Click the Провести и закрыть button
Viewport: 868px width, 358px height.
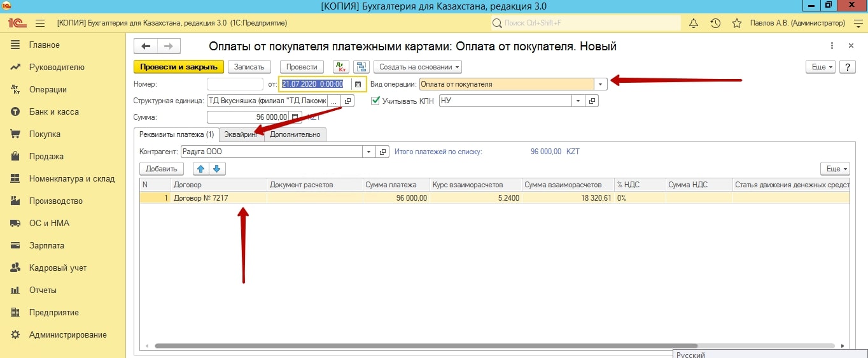[178, 67]
